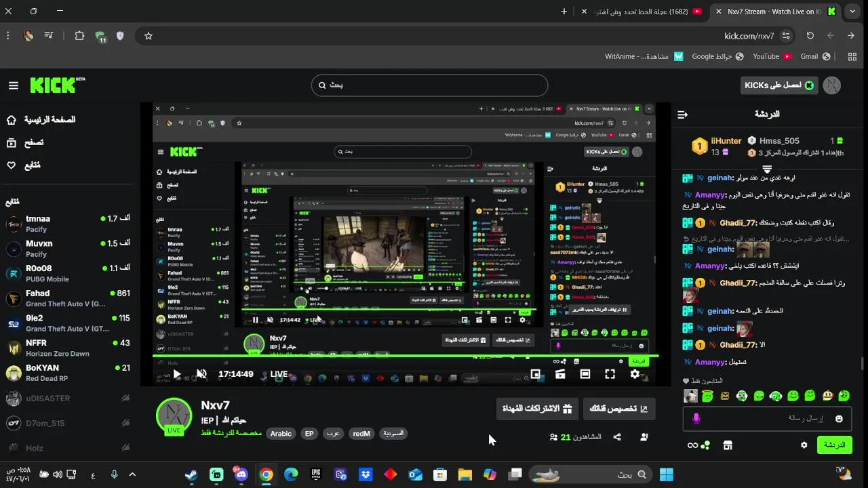
Task: Open Steam from the taskbar
Action: pos(191,474)
